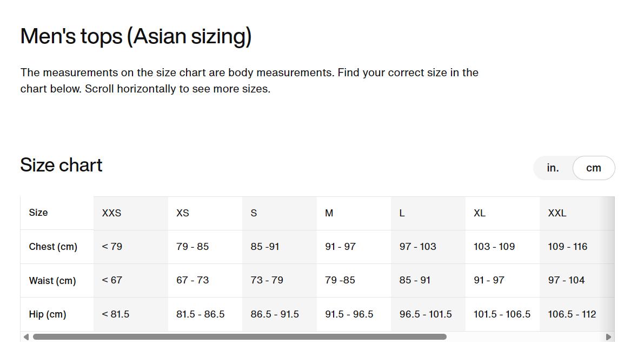Click the XXL size column header
644x350 pixels.
point(557,213)
